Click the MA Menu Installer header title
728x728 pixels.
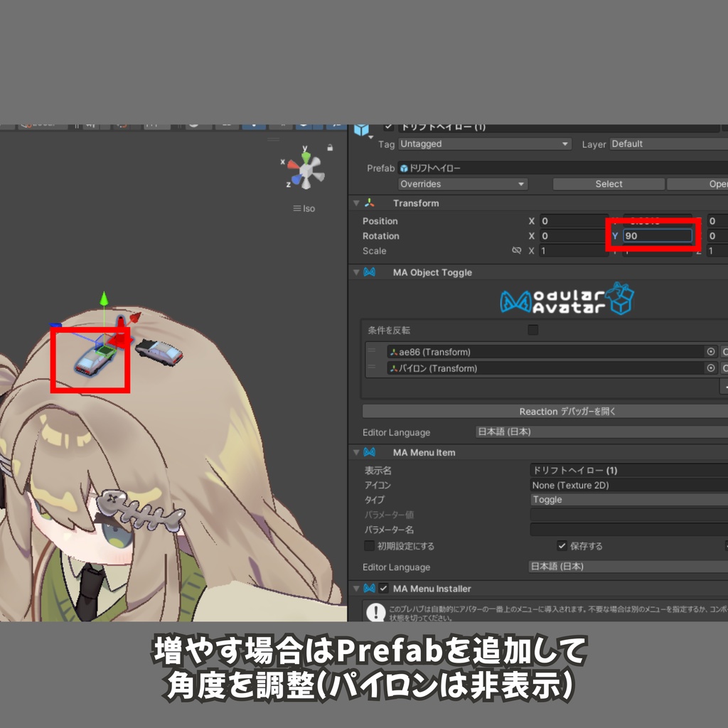click(x=432, y=589)
